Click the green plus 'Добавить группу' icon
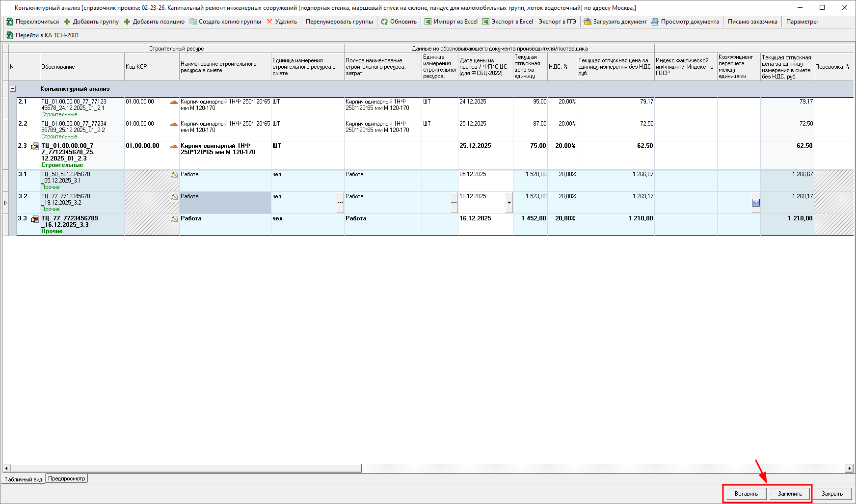This screenshot has width=856, height=504. click(68, 22)
